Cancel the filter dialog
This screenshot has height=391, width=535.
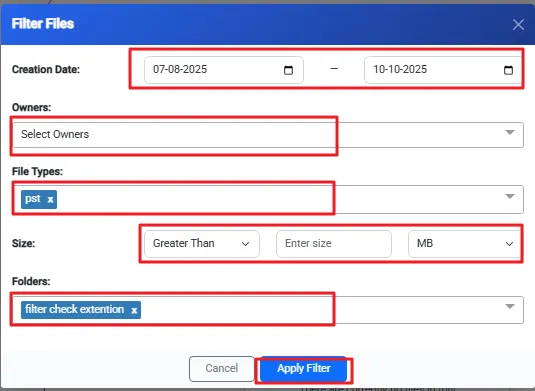click(x=222, y=368)
